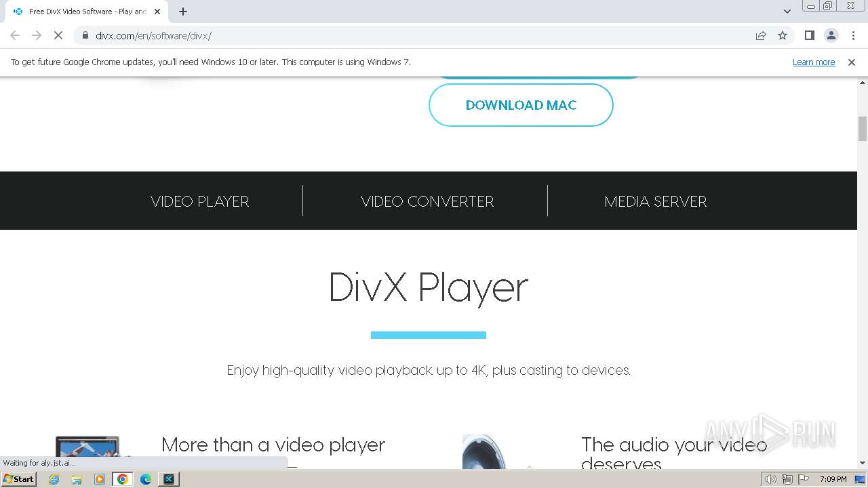868x488 pixels.
Task: Open the Chrome profile avatar
Action: point(831,35)
